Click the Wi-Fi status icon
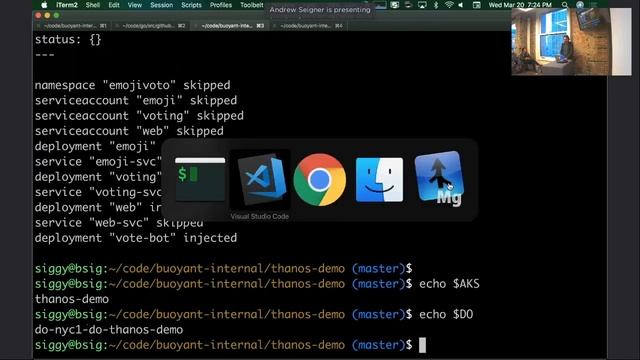The height and width of the screenshot is (360, 640). point(449,5)
